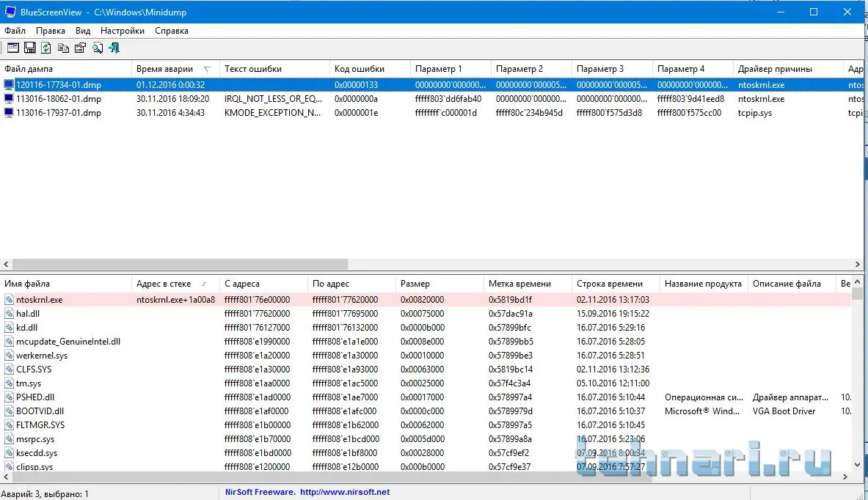Open the Файл menu
The height and width of the screenshot is (500, 868).
point(15,31)
